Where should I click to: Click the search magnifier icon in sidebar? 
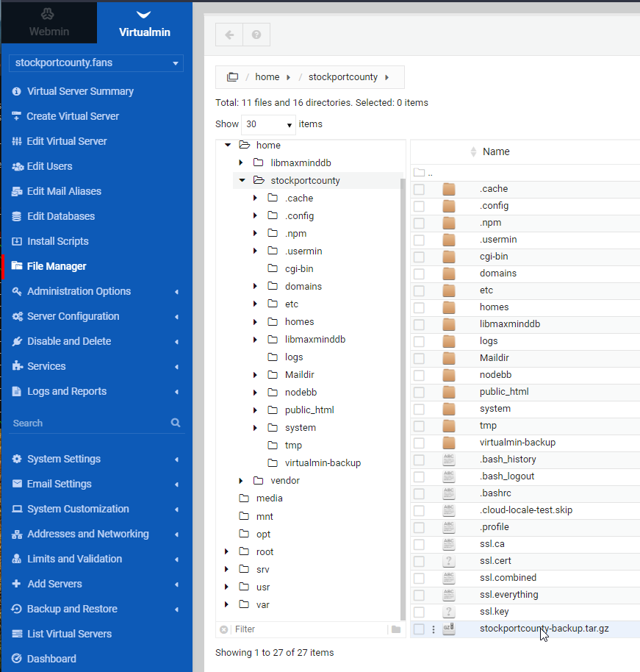point(176,423)
